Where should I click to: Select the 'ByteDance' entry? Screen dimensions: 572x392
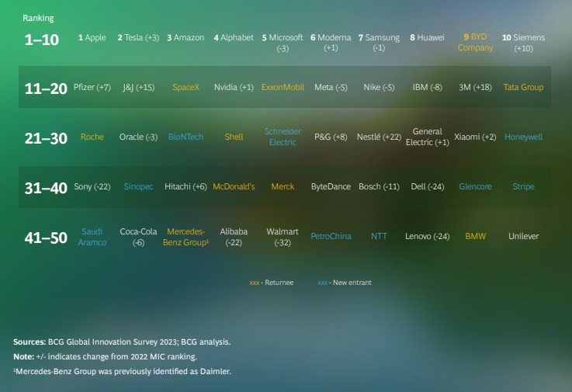point(331,186)
